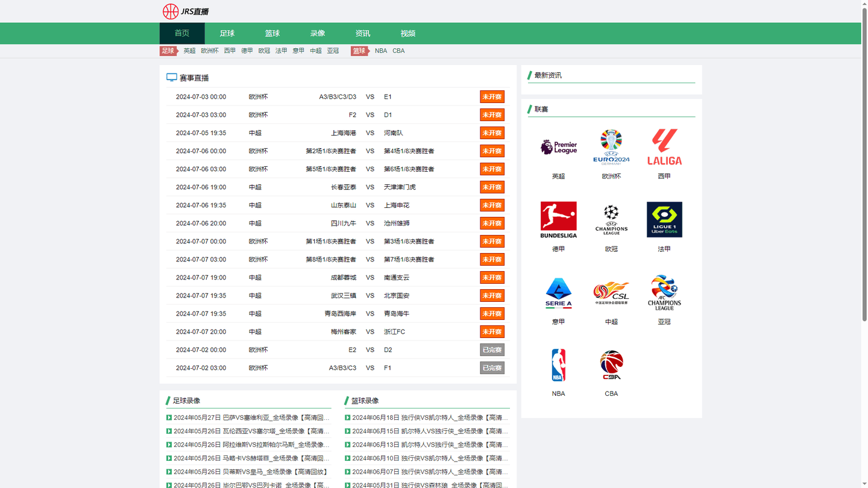Click team name 青岛西海岸
868x488 pixels.
tap(340, 314)
